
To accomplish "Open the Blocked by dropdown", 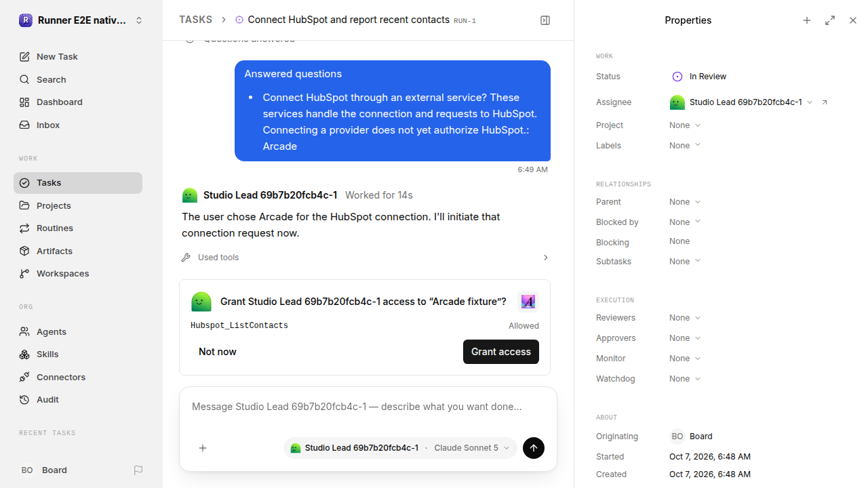I will 685,222.
